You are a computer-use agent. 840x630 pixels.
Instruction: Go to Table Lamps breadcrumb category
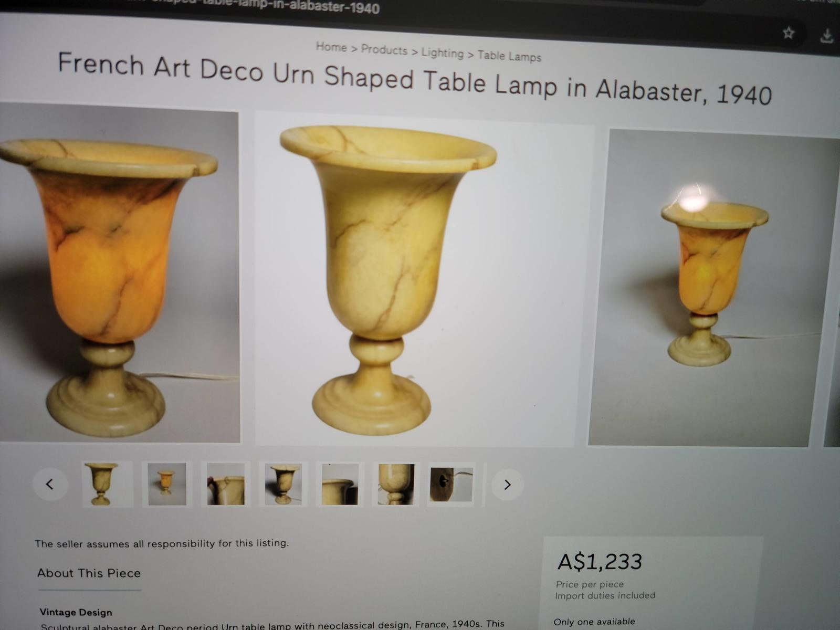click(x=509, y=56)
